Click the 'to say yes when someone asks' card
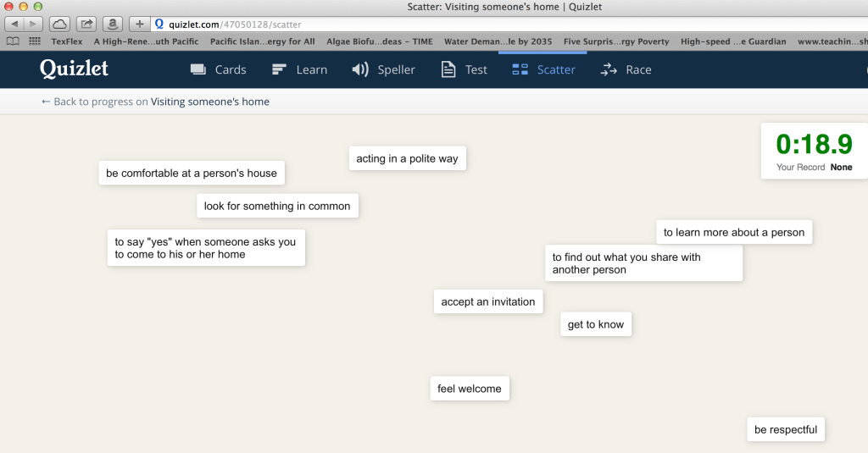This screenshot has width=868, height=453. tap(206, 248)
